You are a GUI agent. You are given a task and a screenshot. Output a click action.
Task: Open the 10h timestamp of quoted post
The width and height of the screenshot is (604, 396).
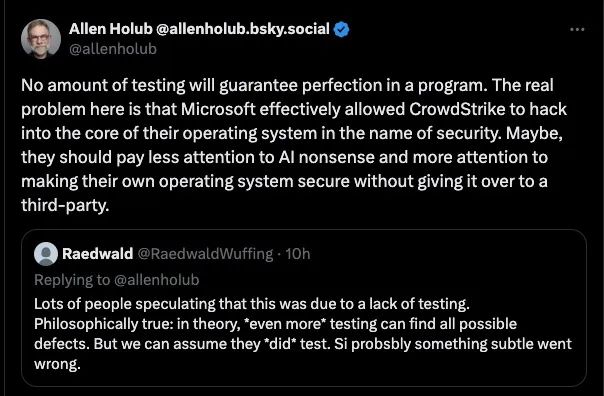[297, 254]
